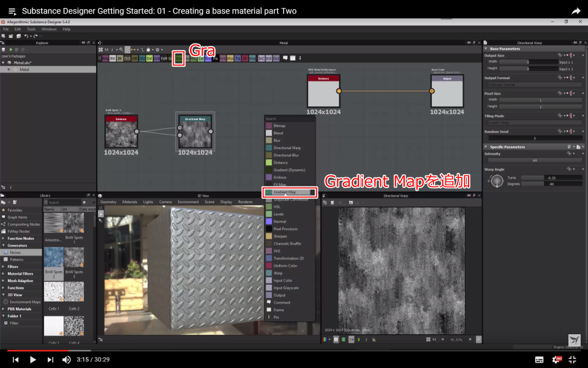Screen dimensions: 588x368
Task: Toggle the highlighted link mode button in graph toolbar
Action: 127,50
